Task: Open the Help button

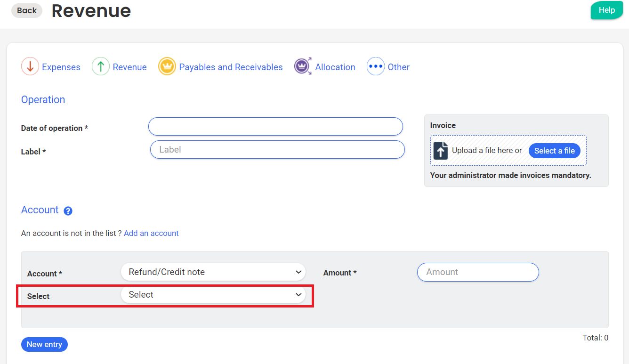Action: tap(606, 10)
